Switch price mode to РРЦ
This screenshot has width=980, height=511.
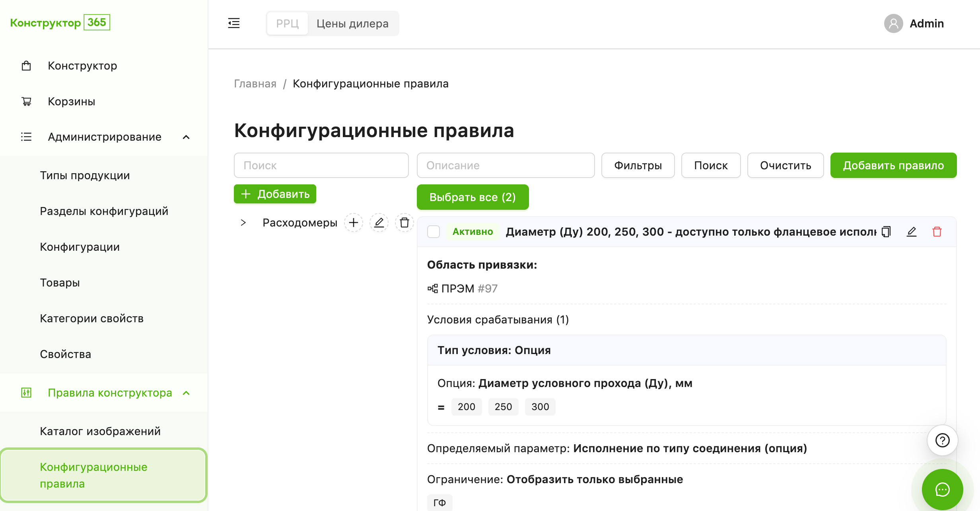point(288,23)
